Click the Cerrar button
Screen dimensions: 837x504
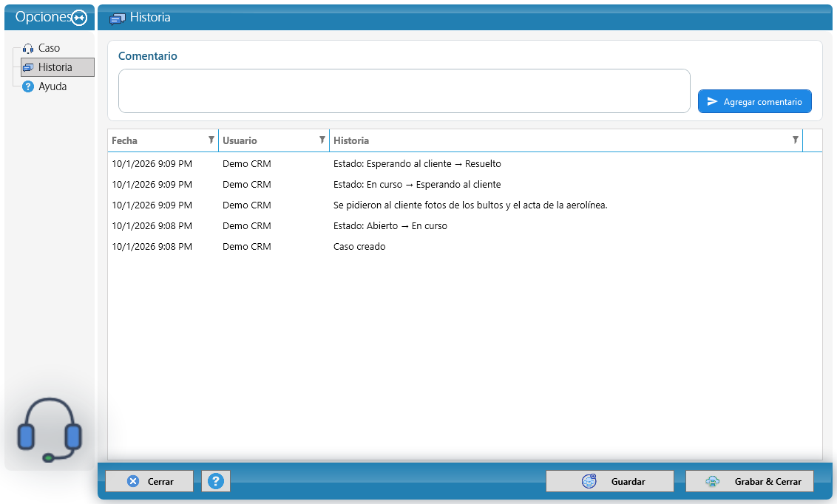pyautogui.click(x=149, y=481)
